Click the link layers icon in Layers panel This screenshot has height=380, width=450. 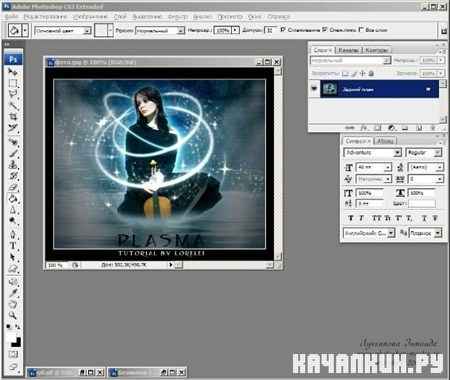tap(350, 128)
